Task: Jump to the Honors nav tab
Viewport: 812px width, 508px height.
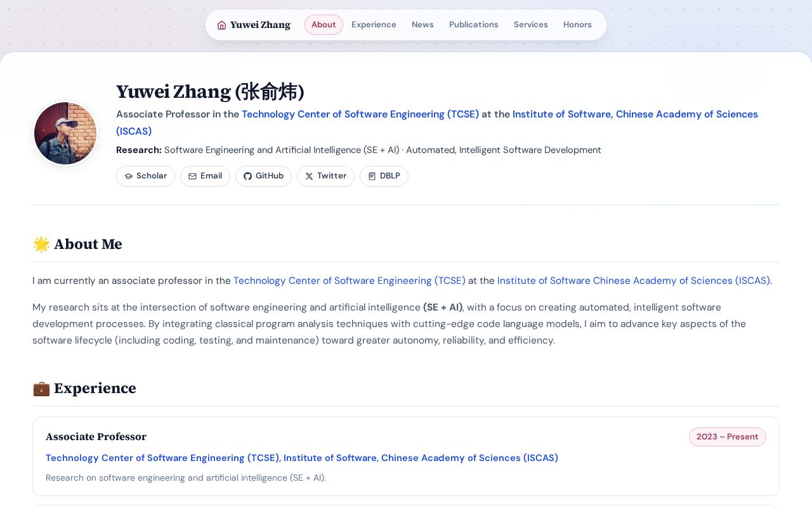Action: [x=577, y=25]
